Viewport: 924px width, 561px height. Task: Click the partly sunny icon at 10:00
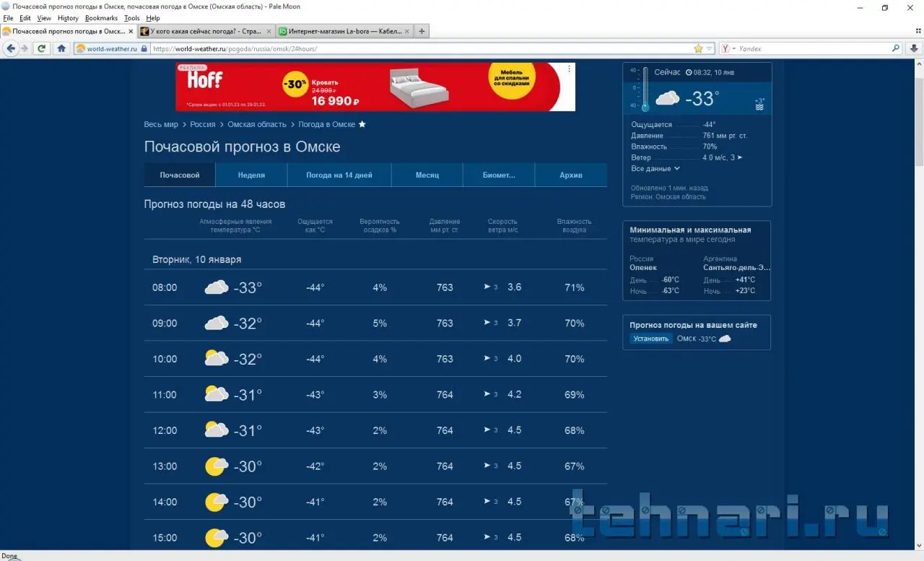pyautogui.click(x=217, y=359)
